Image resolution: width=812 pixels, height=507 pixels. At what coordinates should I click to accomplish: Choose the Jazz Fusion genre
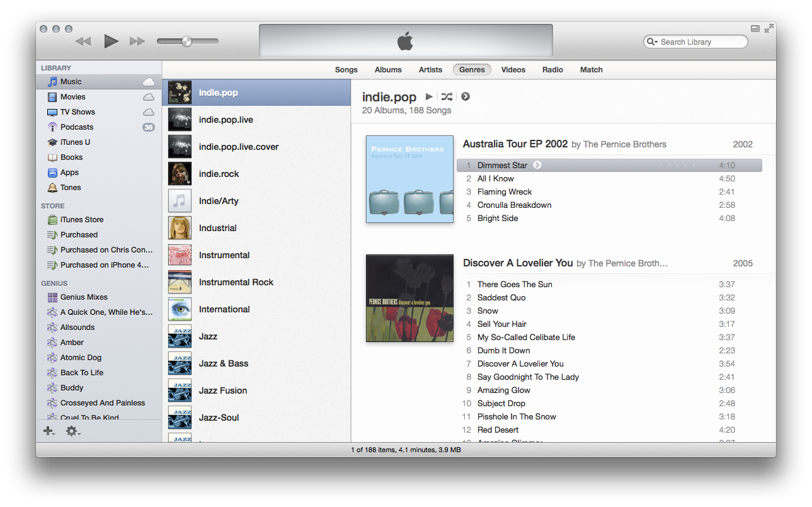256,390
